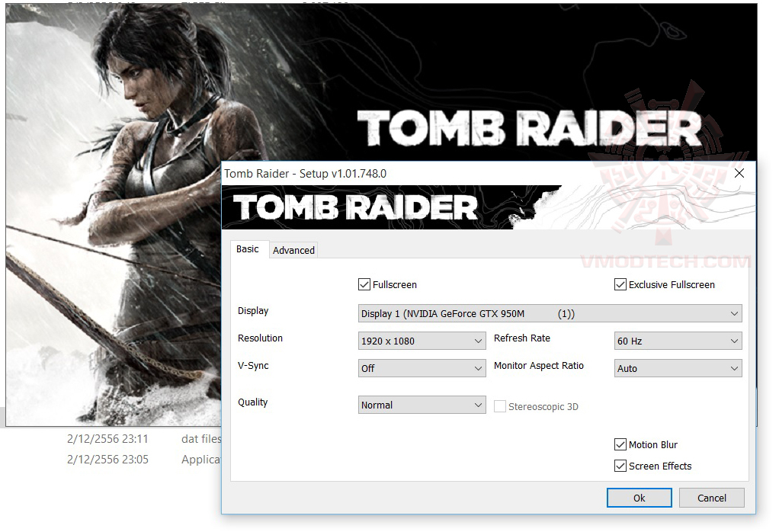Toggle the Screen Effects checkbox

(x=620, y=466)
